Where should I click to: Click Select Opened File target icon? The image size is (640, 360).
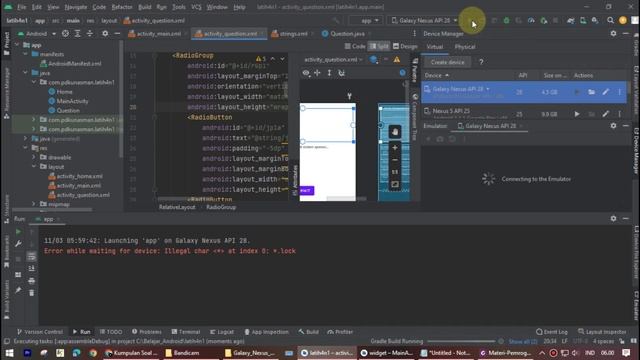point(65,33)
